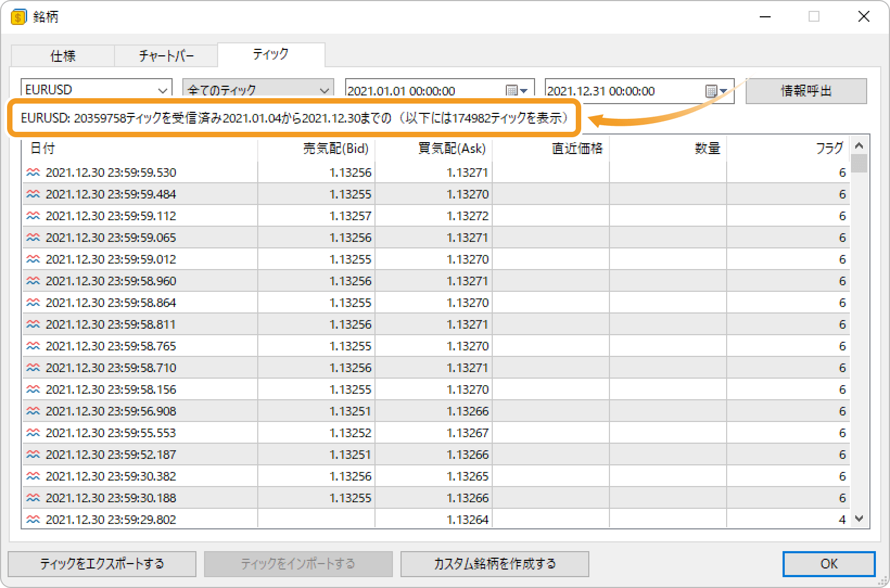890x588 pixels.
Task: Click tick icon for row 23:59:59.065
Action: click(33, 238)
